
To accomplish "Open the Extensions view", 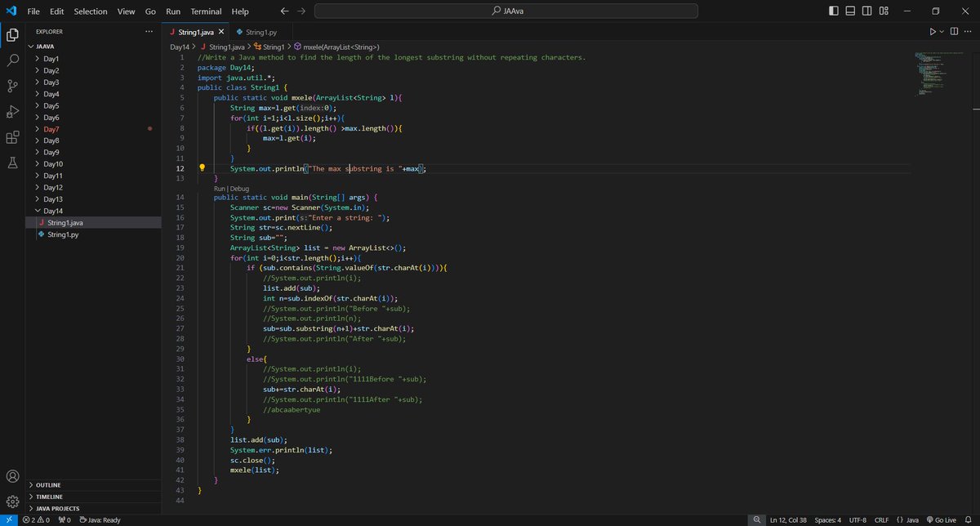I will tap(13, 137).
